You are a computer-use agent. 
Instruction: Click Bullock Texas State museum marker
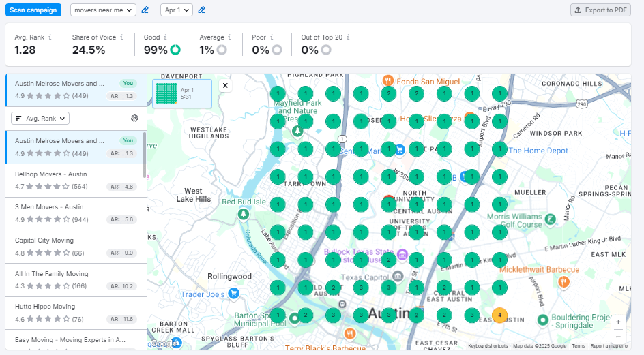click(x=402, y=254)
